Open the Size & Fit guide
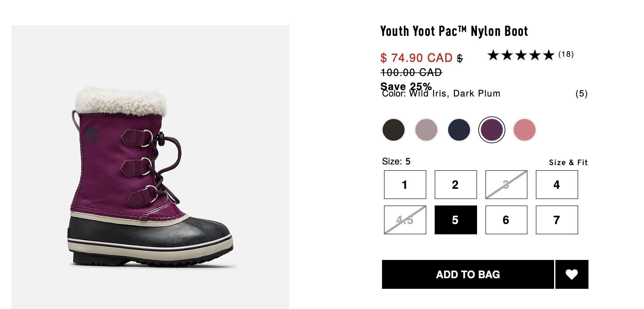Viewport: 644px width, 309px height. click(x=568, y=163)
